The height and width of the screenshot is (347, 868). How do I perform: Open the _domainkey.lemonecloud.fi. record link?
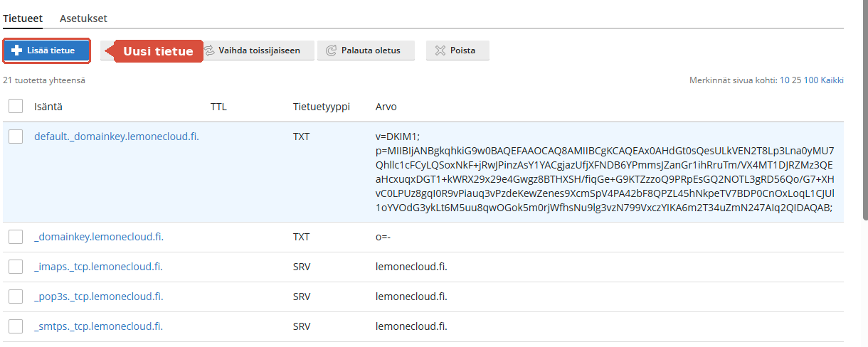tap(99, 237)
